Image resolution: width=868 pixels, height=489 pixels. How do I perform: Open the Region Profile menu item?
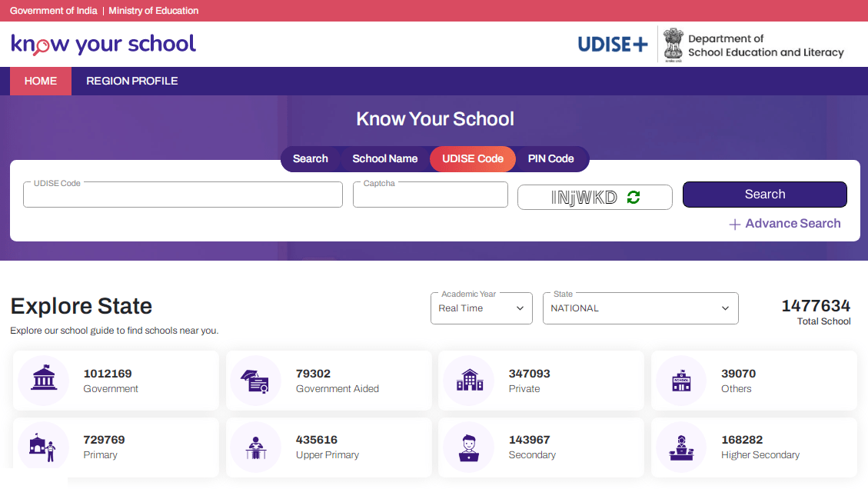(x=131, y=81)
